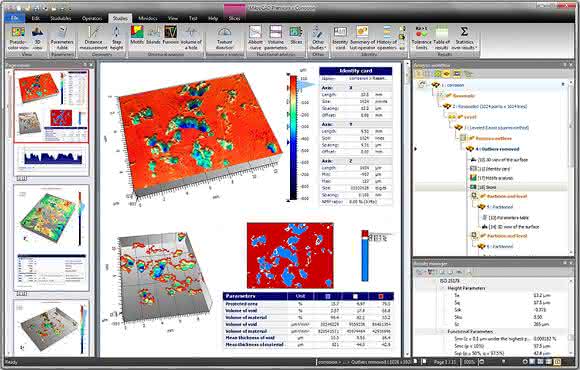Open third page thumbnail with gray surface

tap(51, 328)
